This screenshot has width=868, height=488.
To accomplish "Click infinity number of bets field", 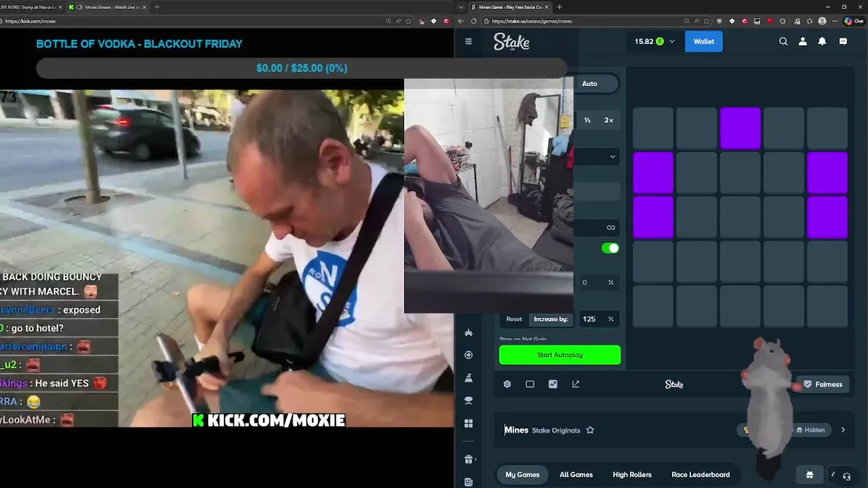I will (597, 228).
